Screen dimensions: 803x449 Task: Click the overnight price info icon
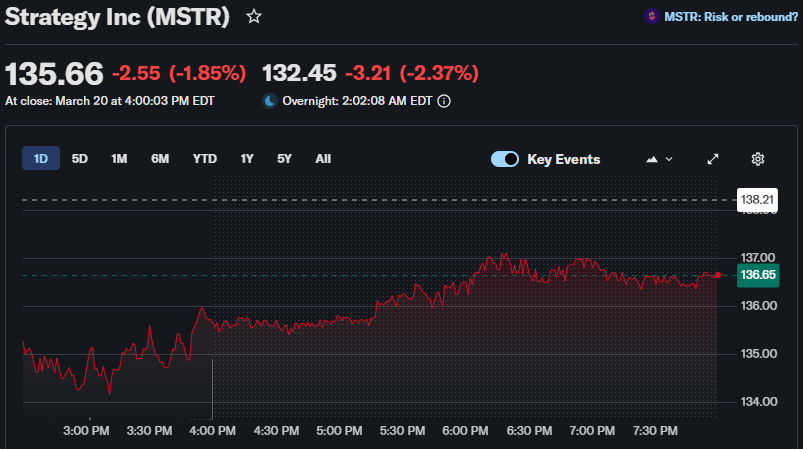tap(444, 101)
